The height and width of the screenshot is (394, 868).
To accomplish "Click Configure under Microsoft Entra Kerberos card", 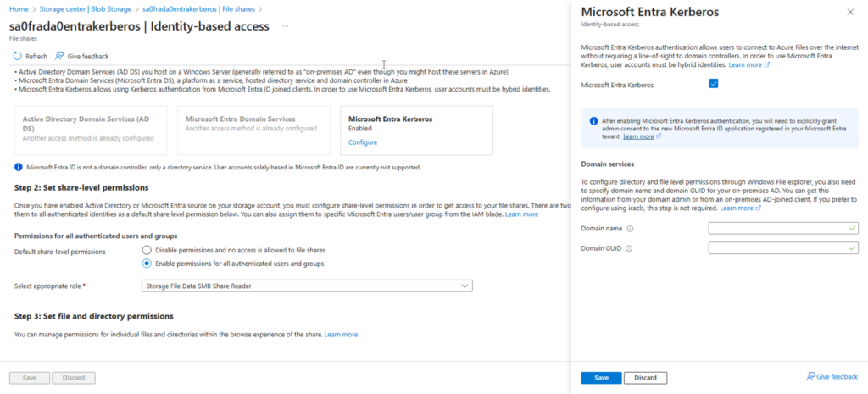I will pyautogui.click(x=362, y=142).
